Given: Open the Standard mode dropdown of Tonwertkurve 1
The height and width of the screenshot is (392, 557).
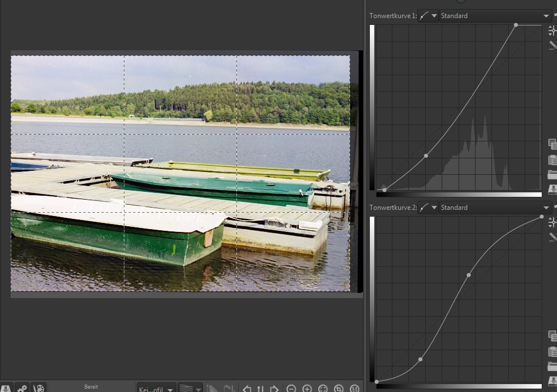Looking at the screenshot, I should pyautogui.click(x=495, y=16).
